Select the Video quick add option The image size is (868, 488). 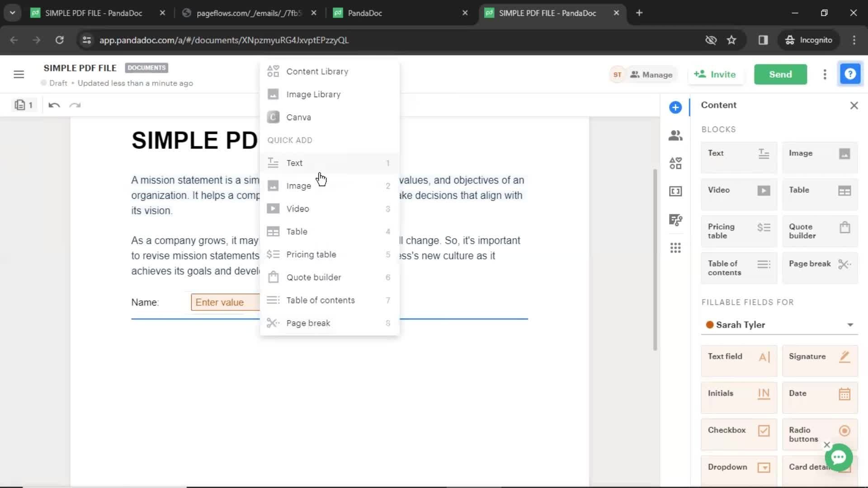[297, 208]
